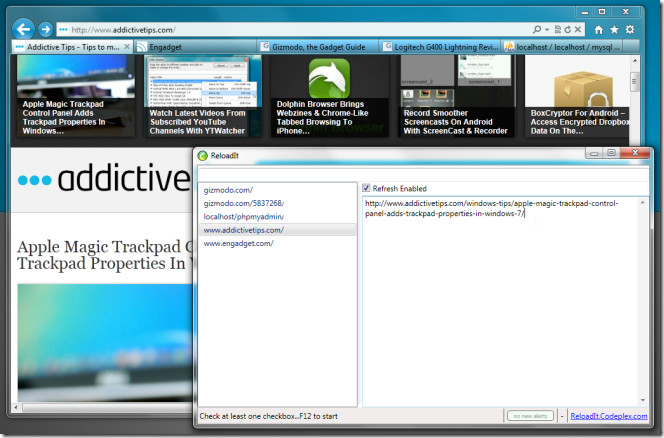Screen dimensions: 664x438
Task: Click the browser horizontal scroll left arrow
Action: (16, 408)
